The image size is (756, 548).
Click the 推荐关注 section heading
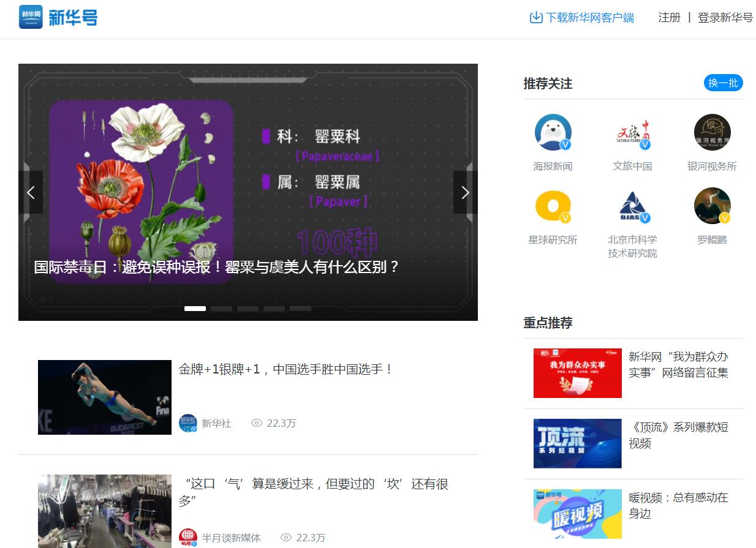[548, 84]
